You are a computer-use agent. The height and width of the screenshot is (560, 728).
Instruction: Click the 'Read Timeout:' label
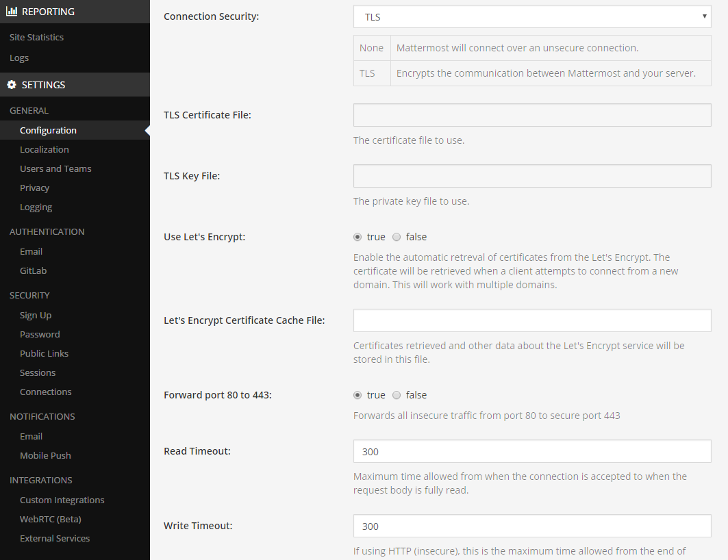[197, 451]
